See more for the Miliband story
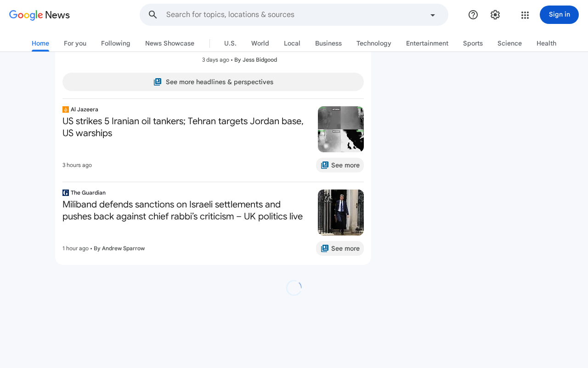 [340, 248]
